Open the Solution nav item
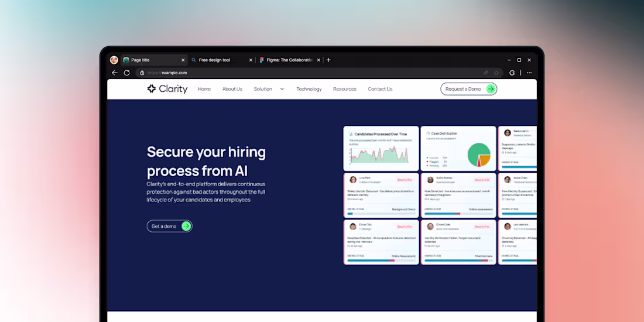644x322 pixels. [x=263, y=89]
